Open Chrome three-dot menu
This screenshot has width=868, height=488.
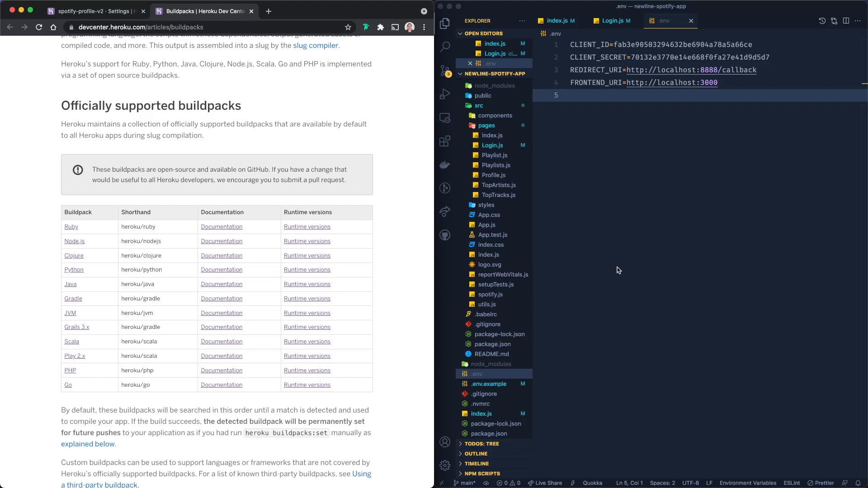tap(424, 27)
